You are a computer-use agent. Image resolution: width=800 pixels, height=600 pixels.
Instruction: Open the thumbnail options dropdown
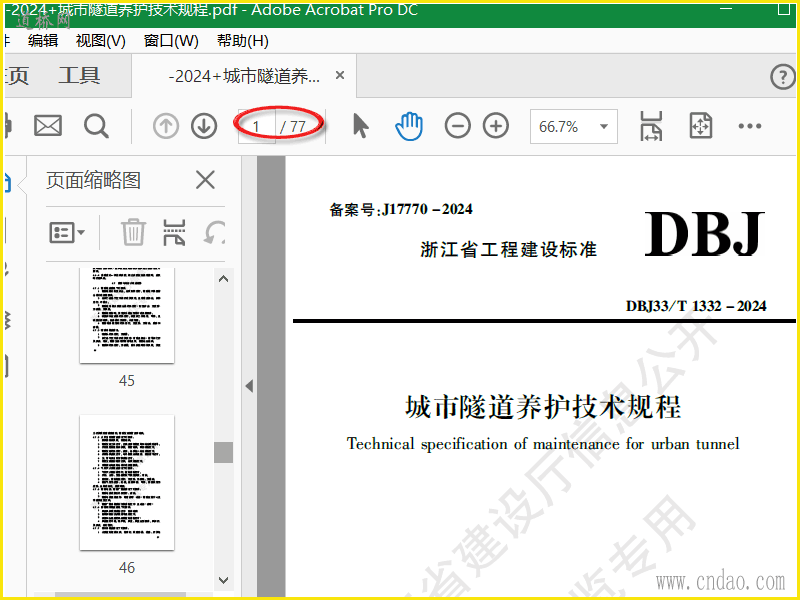(x=67, y=233)
